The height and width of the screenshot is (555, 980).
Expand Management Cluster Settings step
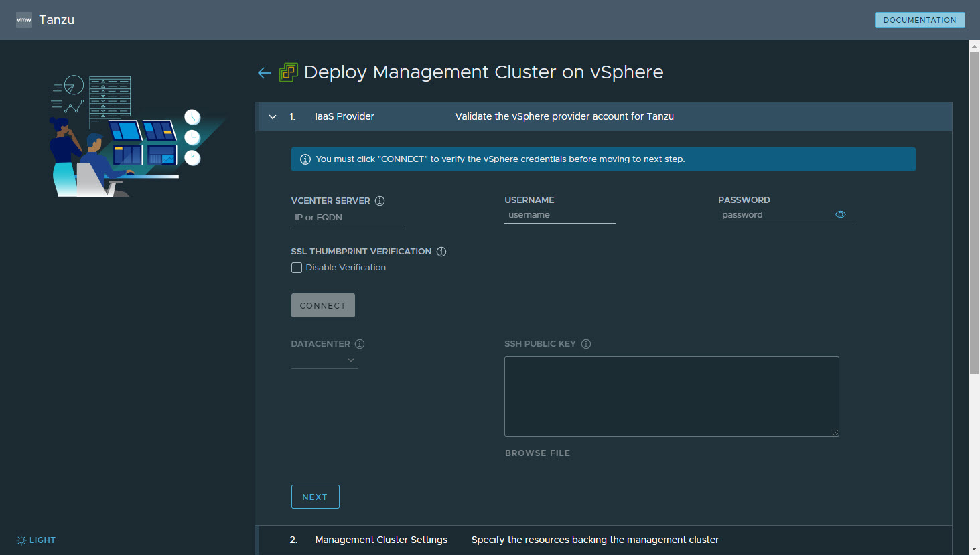coord(604,540)
